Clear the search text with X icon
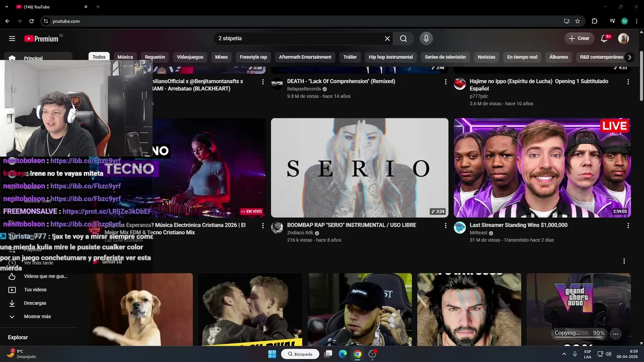 (387, 38)
